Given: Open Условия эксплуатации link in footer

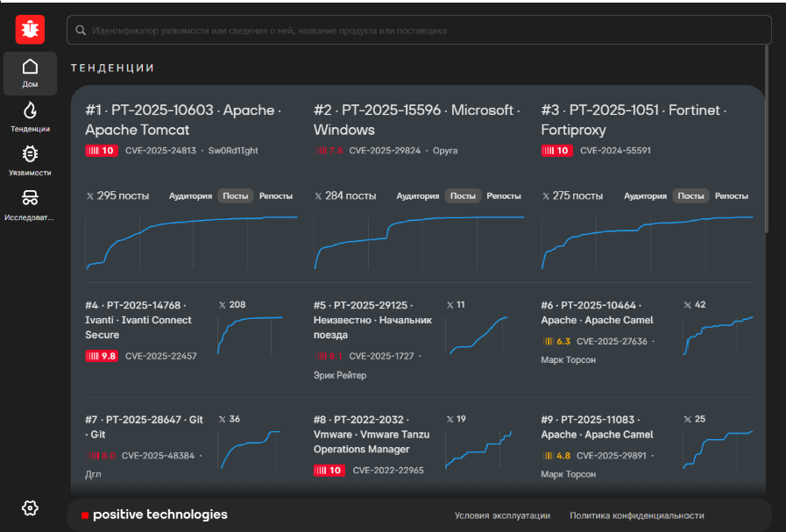Looking at the screenshot, I should 502,516.
